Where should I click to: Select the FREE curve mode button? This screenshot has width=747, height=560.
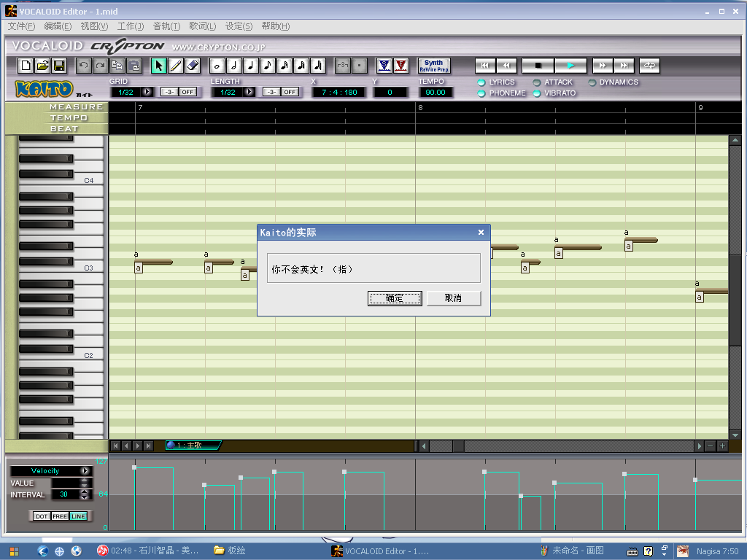click(x=60, y=516)
